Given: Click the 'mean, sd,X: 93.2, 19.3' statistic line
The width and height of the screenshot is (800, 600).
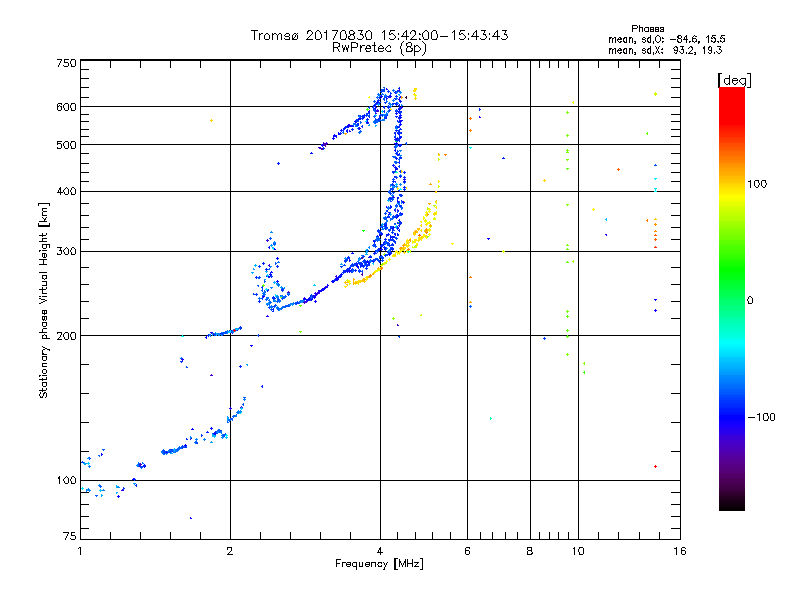Looking at the screenshot, I should [665, 50].
